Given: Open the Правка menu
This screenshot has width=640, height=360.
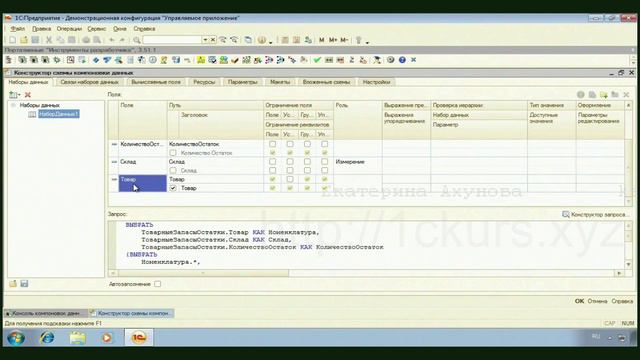Looking at the screenshot, I should [x=41, y=29].
